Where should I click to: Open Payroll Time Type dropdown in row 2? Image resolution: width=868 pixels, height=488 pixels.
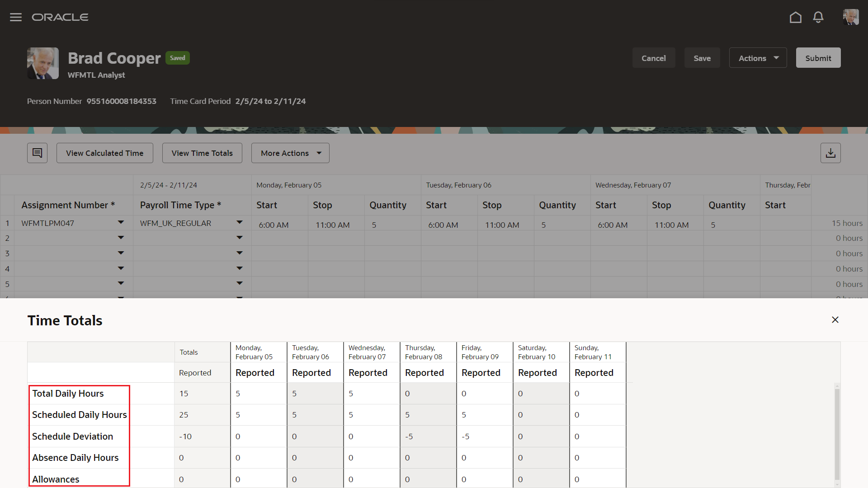[240, 238]
